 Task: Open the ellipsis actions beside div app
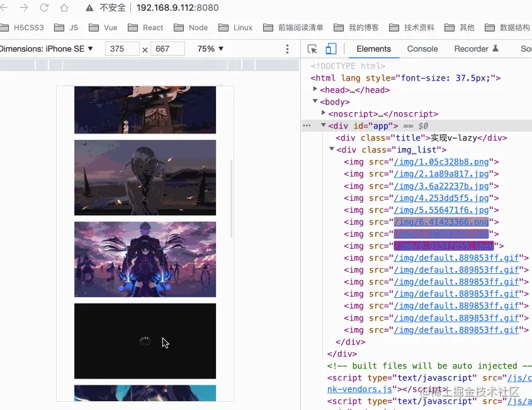tap(307, 125)
